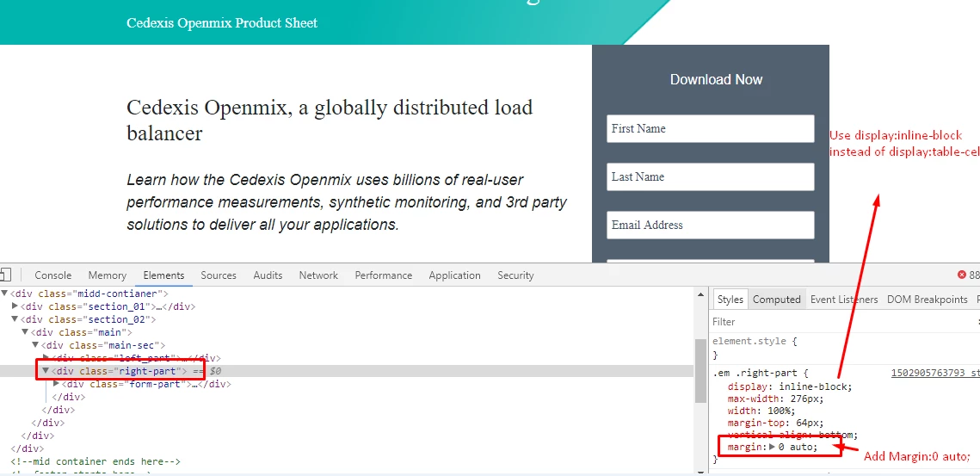
Task: Edit the vertical-align: bottom declaration
Action: coord(792,435)
